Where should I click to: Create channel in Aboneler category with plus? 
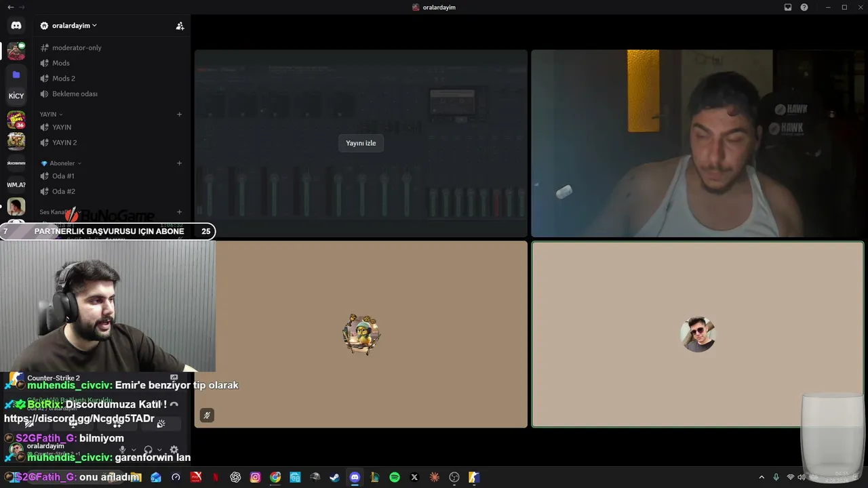click(x=179, y=163)
